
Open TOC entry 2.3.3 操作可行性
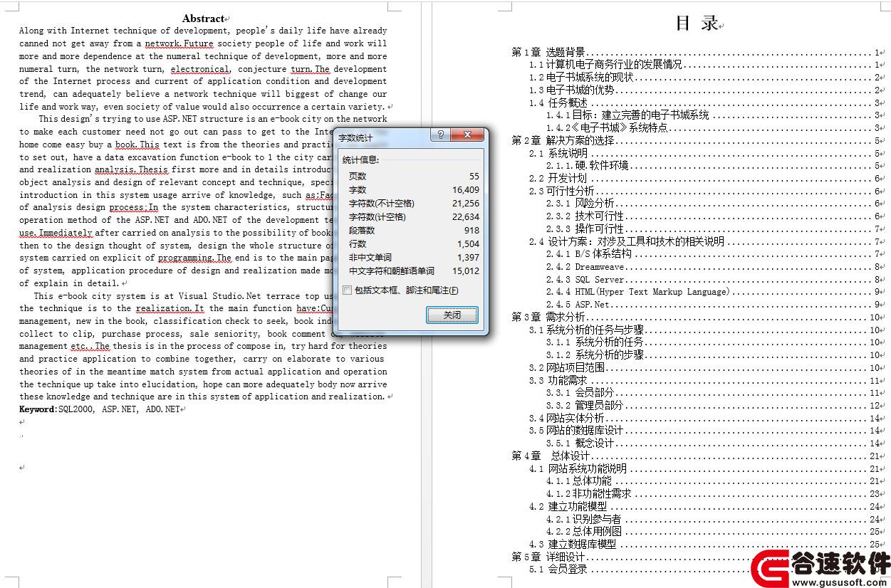tap(714, 229)
